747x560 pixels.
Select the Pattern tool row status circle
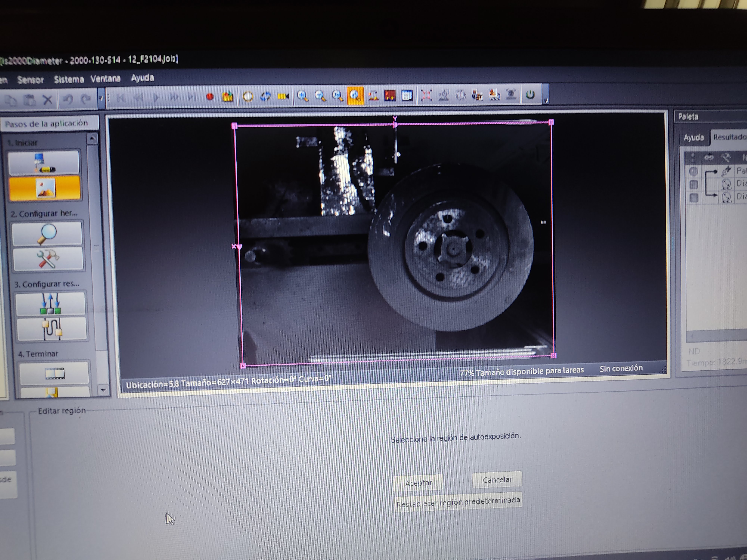pos(693,172)
